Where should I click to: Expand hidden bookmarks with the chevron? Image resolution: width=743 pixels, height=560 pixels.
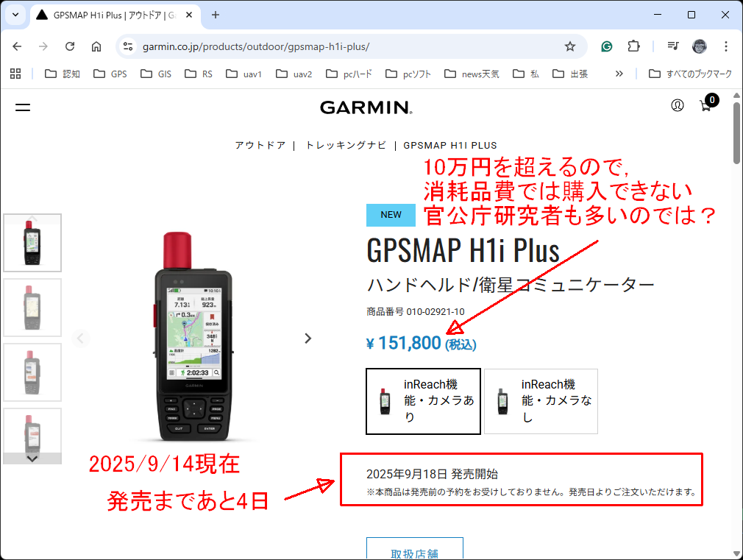[x=619, y=73]
